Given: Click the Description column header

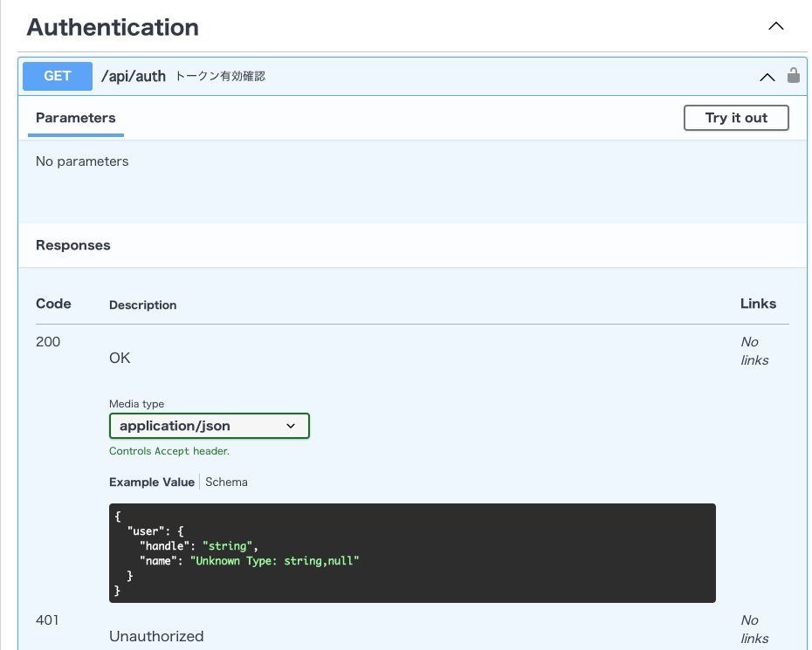Looking at the screenshot, I should 143,305.
